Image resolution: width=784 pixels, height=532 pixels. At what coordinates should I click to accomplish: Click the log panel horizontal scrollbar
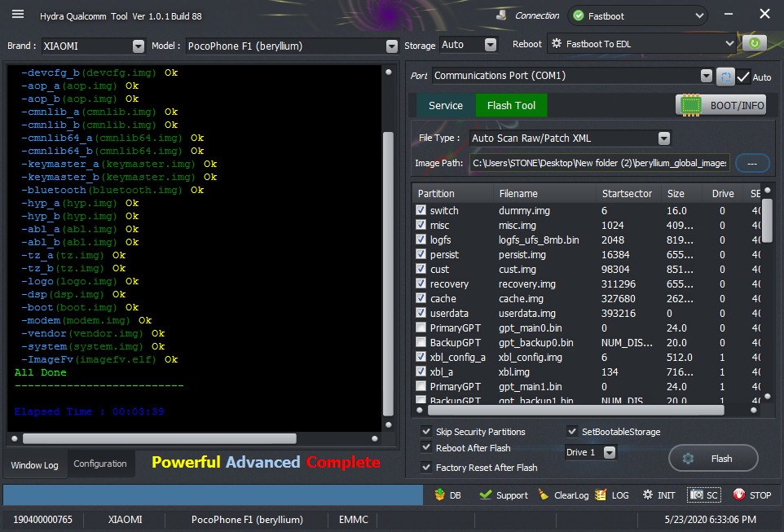[x=160, y=438]
